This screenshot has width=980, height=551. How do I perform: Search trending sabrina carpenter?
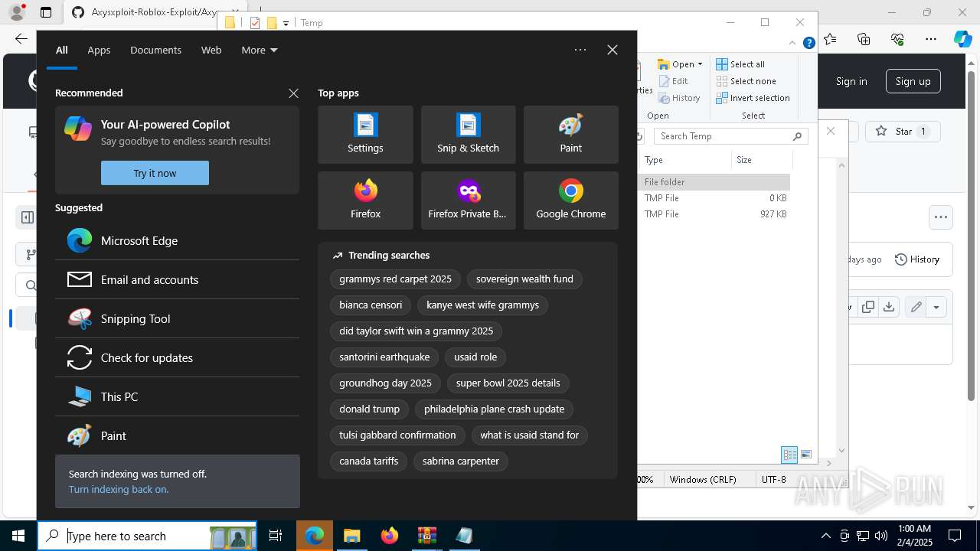(461, 461)
